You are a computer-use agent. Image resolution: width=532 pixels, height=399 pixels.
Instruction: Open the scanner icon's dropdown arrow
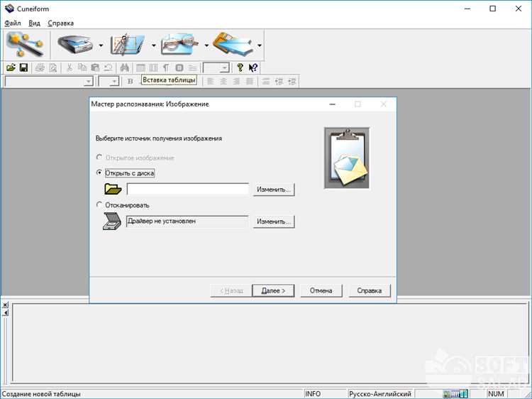tap(101, 45)
